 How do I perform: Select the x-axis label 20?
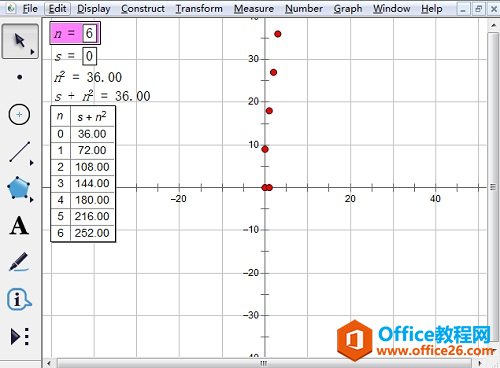[x=350, y=199]
